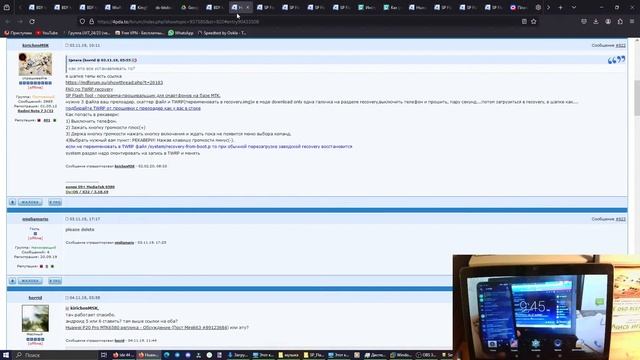The width and height of the screenshot is (640, 360).
Task: Open the музыка folder taskbar item
Action: point(288,355)
